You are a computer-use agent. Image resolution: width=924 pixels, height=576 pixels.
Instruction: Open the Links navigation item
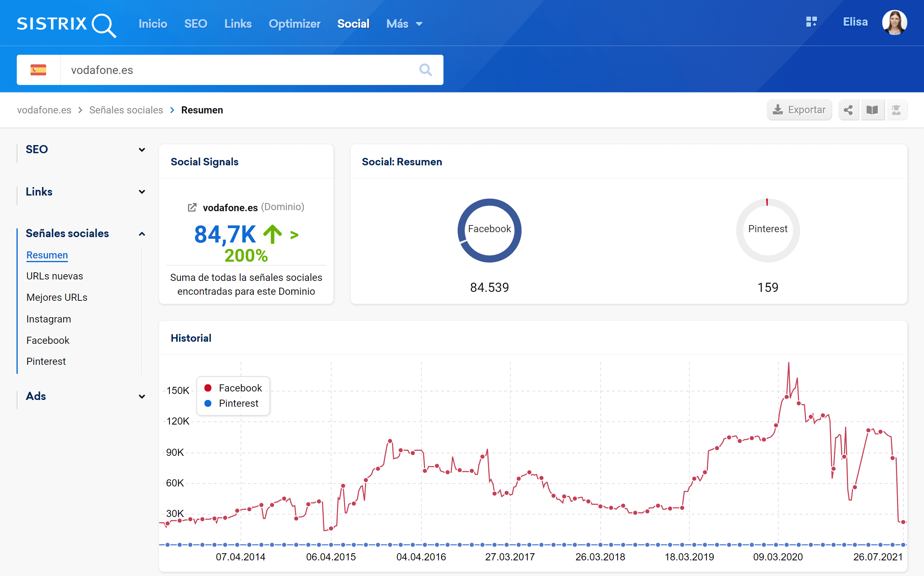coord(237,23)
